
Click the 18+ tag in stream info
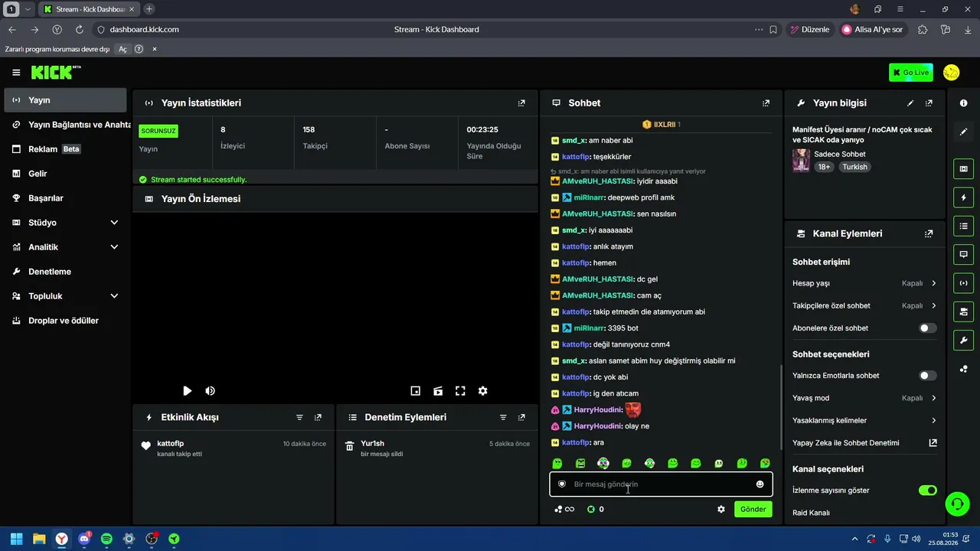824,167
